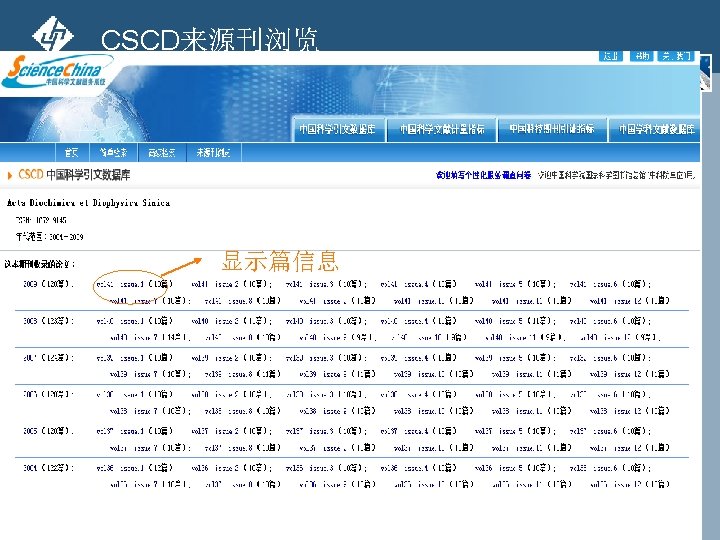Open vol39 issue 12 article list
The width and height of the screenshot is (720, 540).
[x=630, y=374]
